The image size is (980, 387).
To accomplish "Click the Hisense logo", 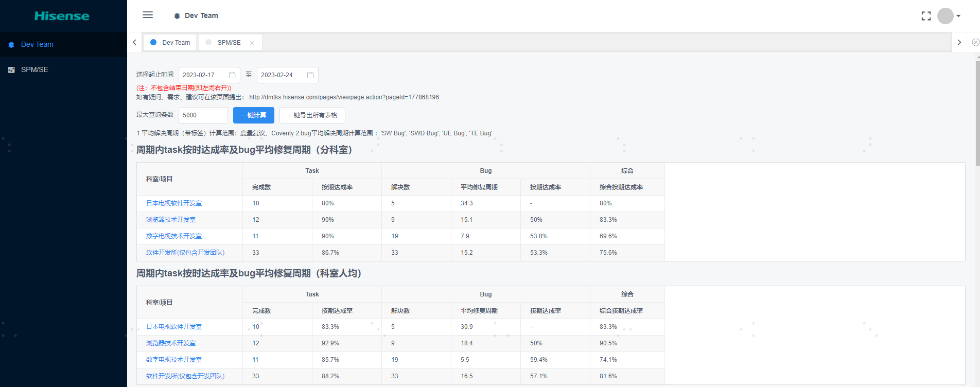I will coord(62,16).
